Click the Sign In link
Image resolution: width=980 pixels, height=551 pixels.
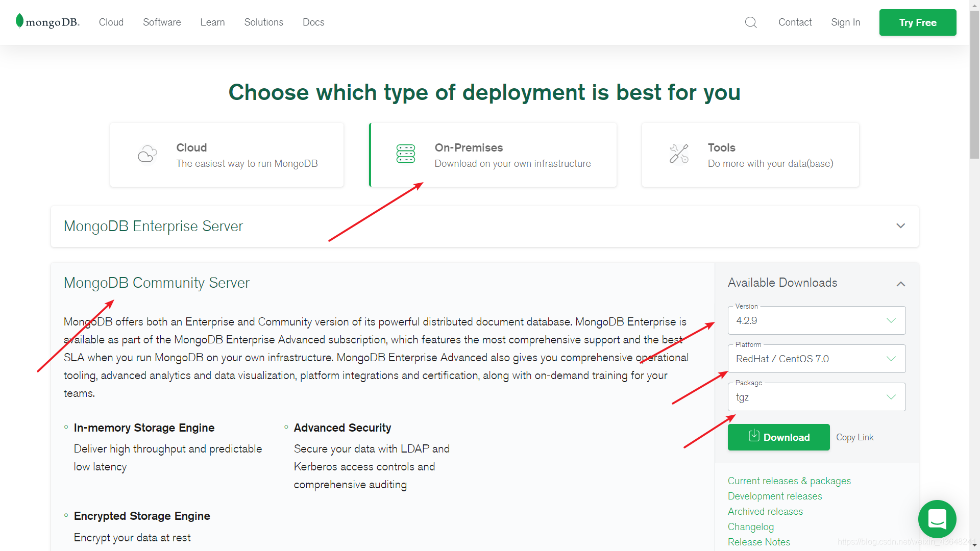[845, 22]
